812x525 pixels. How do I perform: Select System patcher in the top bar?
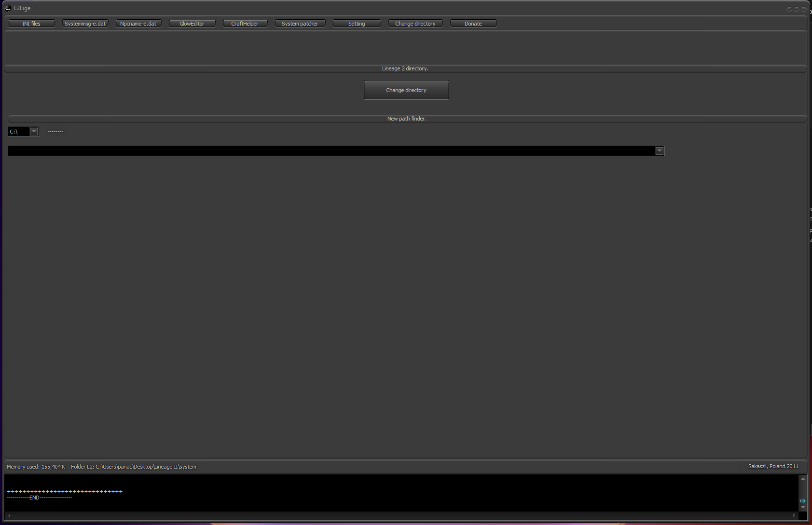[x=300, y=24]
